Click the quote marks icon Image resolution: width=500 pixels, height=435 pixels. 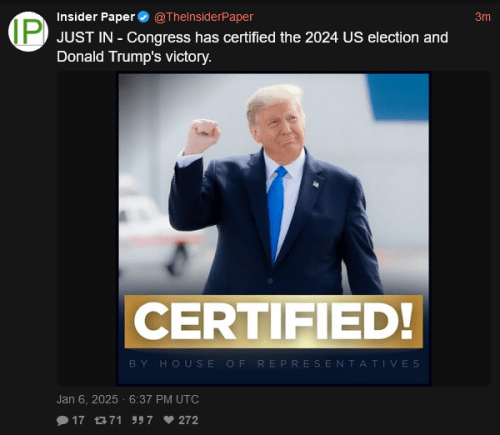[137, 420]
